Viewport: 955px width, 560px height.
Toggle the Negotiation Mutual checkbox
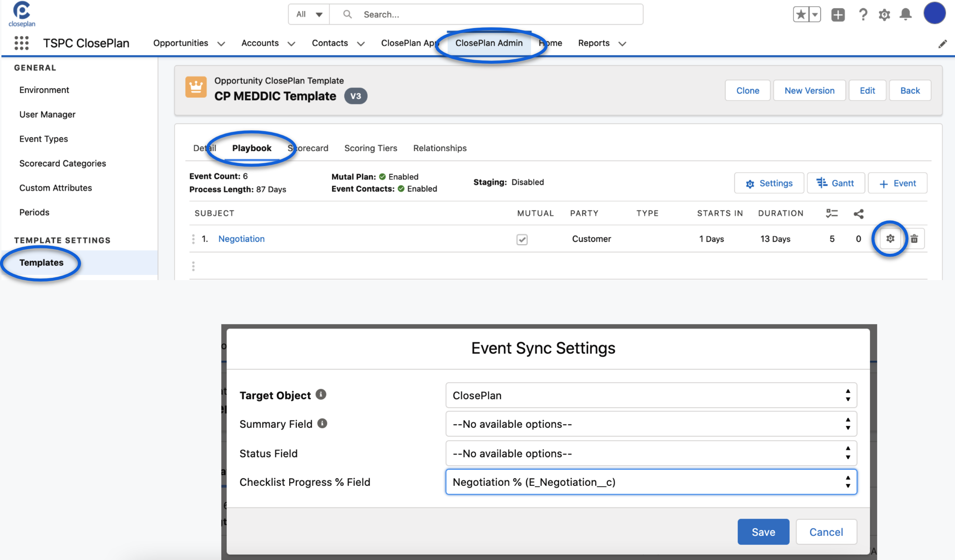[x=522, y=239]
